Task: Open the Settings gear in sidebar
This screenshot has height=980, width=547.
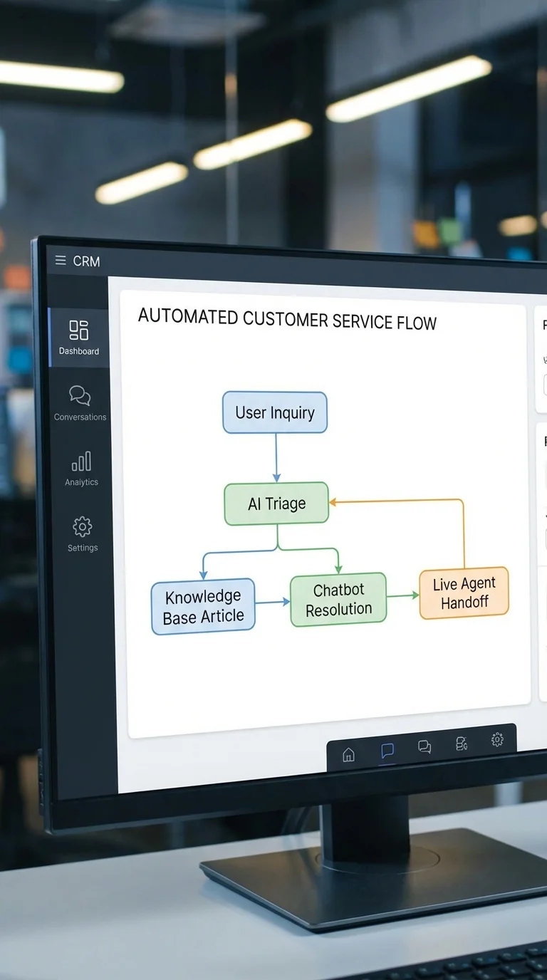Action: click(83, 527)
